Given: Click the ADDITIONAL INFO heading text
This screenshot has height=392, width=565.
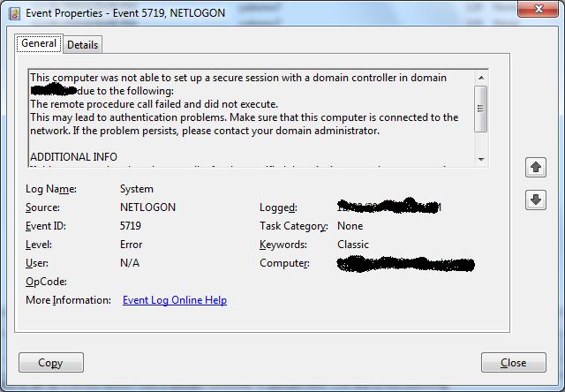Looking at the screenshot, I should (x=73, y=157).
